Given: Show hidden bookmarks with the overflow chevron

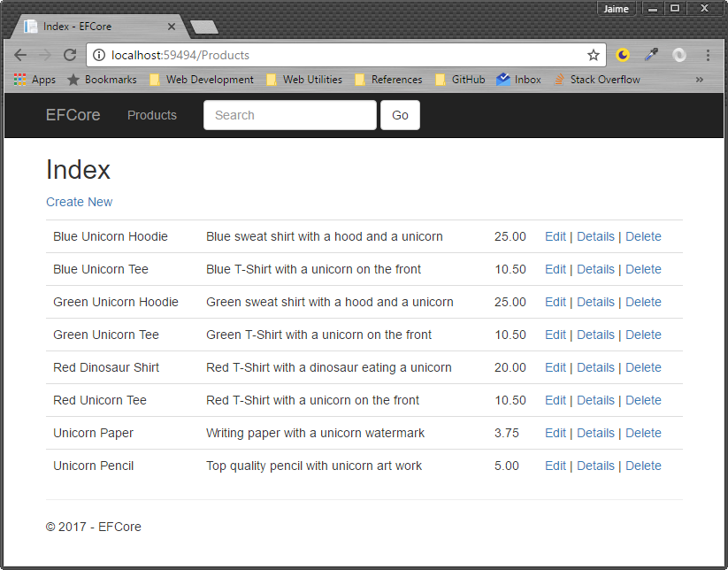Looking at the screenshot, I should 700,80.
